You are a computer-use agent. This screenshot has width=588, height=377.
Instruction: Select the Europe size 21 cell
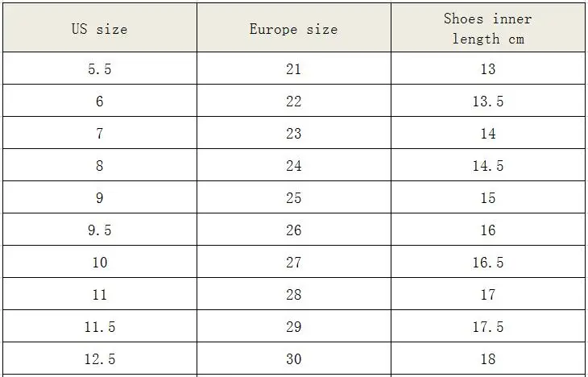pyautogui.click(x=294, y=68)
